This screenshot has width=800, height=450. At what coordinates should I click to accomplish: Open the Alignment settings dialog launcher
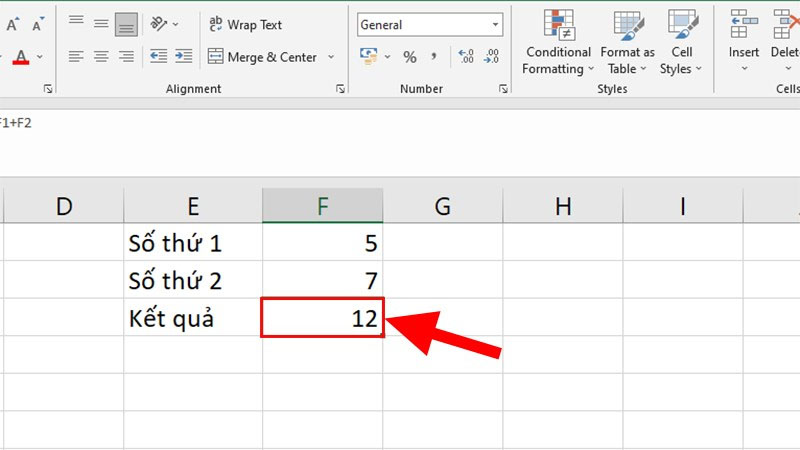(340, 89)
